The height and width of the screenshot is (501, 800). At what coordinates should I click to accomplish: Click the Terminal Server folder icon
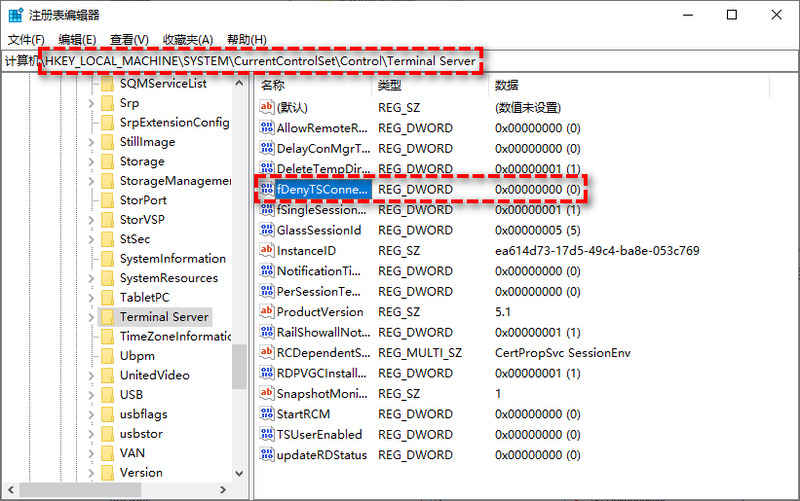pyautogui.click(x=106, y=317)
